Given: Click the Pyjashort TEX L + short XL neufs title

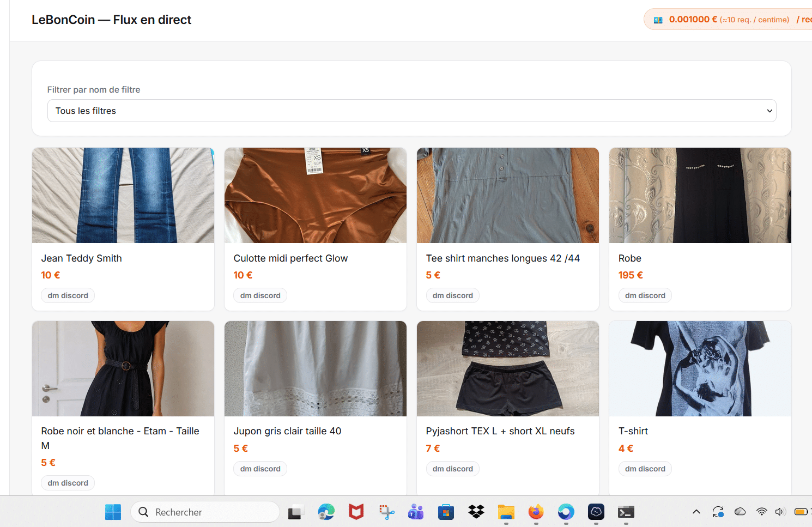Looking at the screenshot, I should 500,431.
